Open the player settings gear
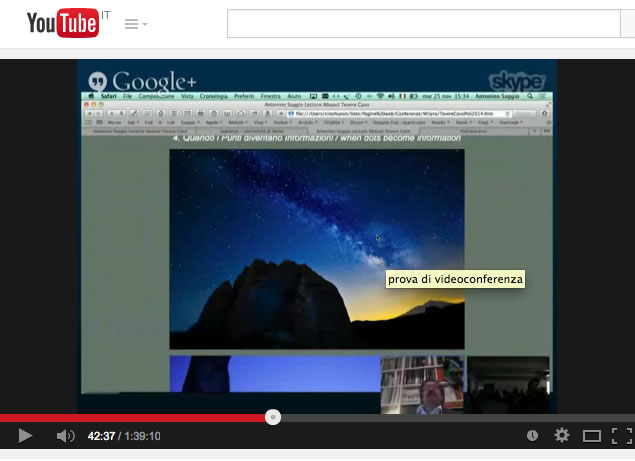Viewport: 635px width, 461px height. [562, 436]
